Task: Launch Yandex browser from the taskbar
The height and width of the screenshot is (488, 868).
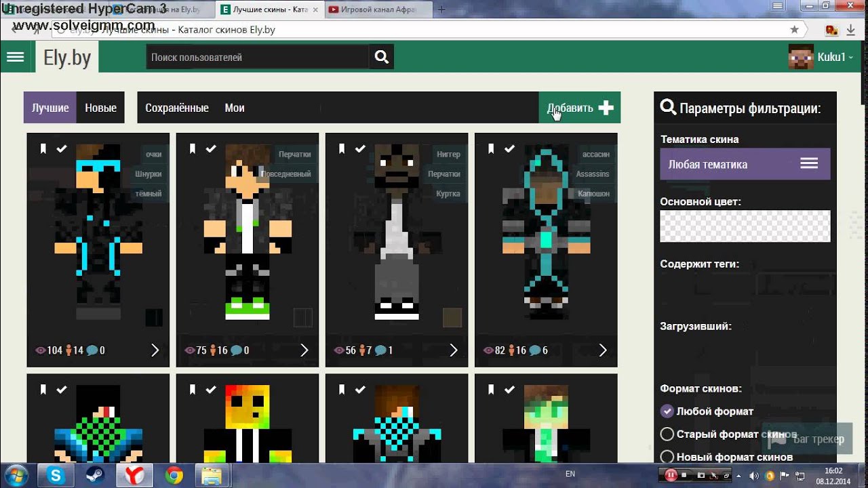Action: 134,476
